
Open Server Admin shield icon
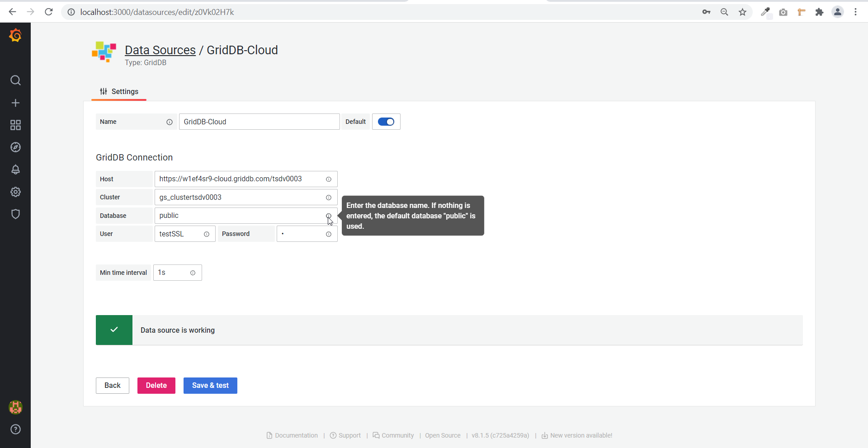tap(15, 214)
